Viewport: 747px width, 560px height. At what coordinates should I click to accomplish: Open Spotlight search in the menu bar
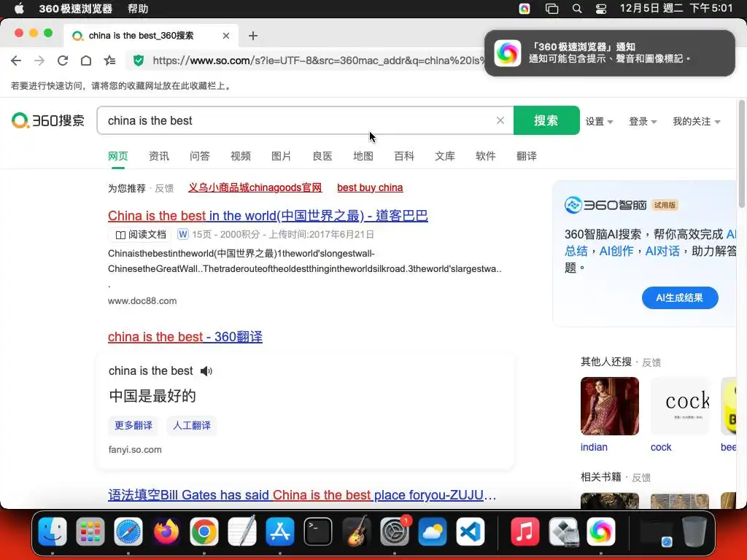pos(576,9)
